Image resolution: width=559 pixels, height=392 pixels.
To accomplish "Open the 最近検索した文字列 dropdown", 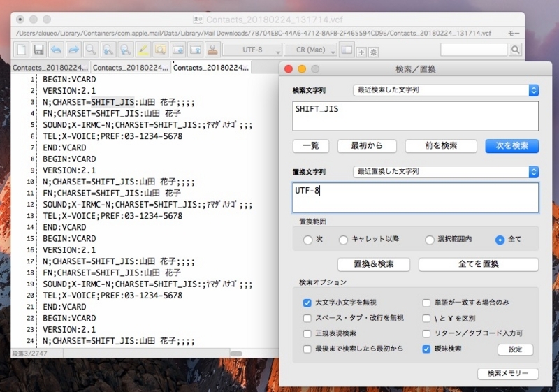I will 446,90.
